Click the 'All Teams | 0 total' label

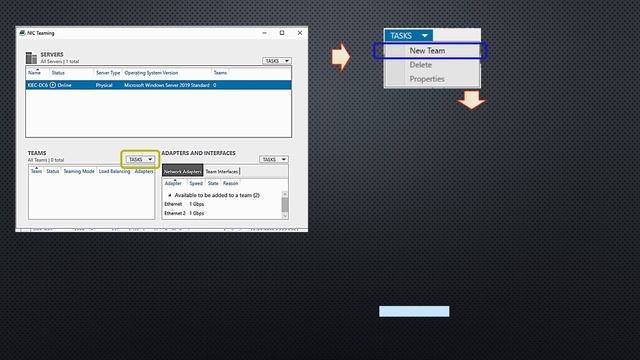[46, 160]
